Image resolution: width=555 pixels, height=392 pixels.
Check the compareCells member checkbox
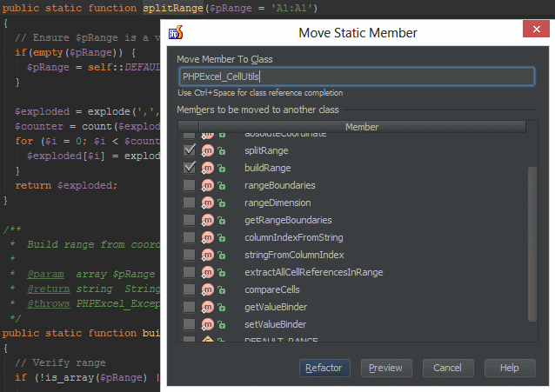point(190,289)
